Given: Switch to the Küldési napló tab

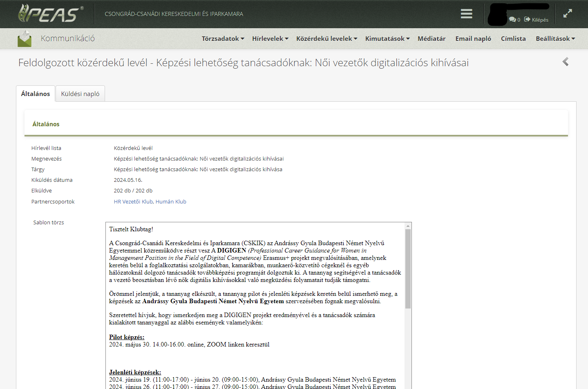Looking at the screenshot, I should (x=80, y=94).
